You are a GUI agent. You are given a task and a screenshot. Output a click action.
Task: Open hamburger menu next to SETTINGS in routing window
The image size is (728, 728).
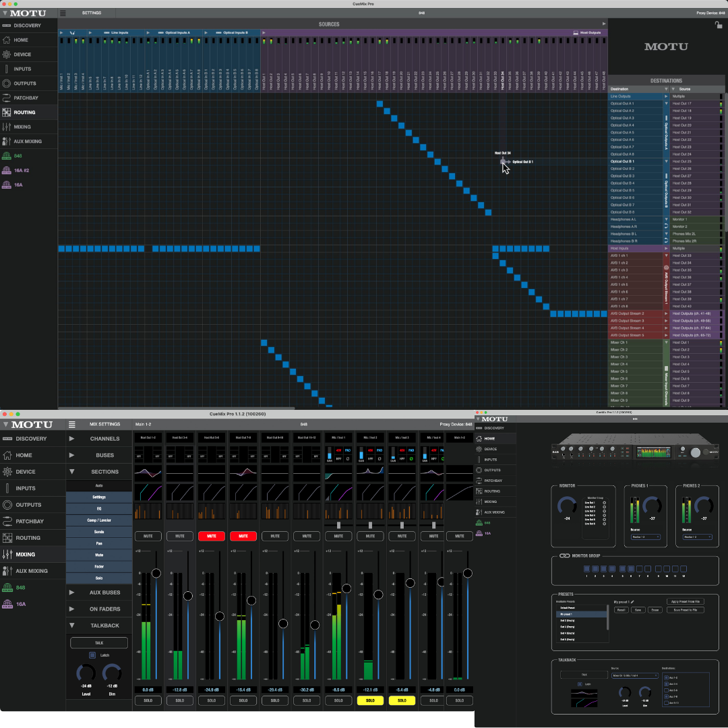point(63,13)
